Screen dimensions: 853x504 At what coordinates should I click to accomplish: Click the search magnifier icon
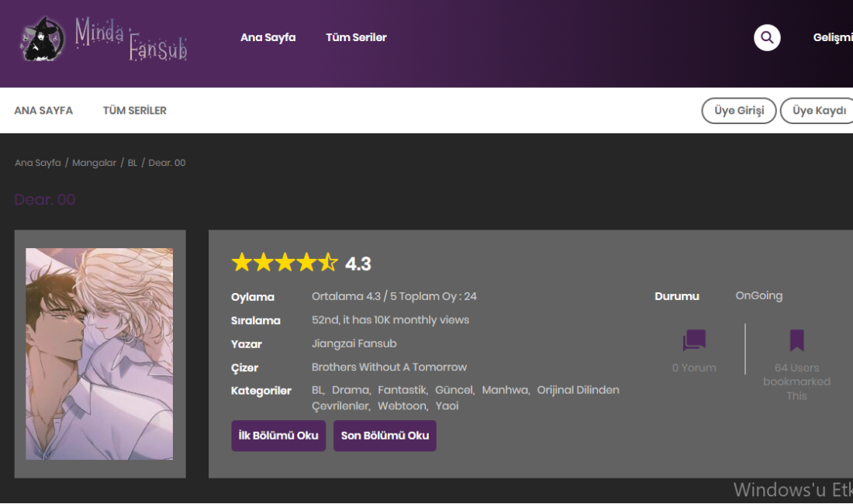[767, 37]
